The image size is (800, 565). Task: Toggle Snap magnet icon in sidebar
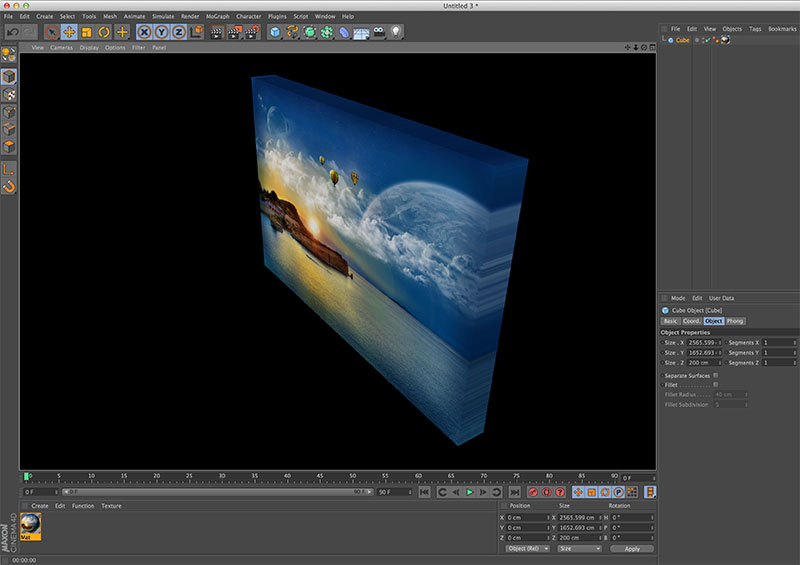point(9,187)
